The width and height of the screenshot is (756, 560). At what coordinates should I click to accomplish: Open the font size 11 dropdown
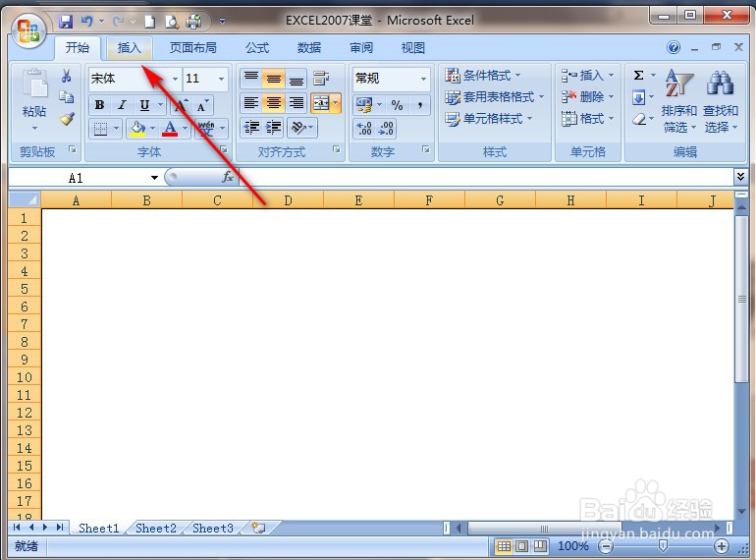coord(221,79)
